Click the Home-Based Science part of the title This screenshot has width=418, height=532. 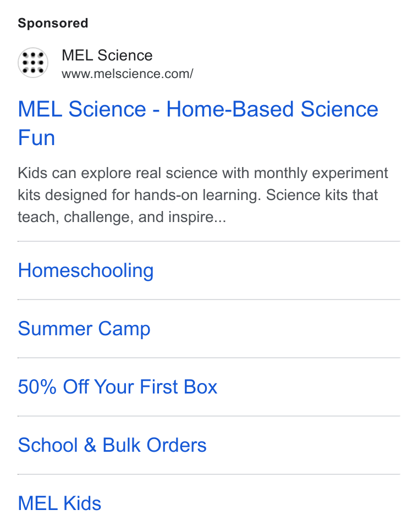[x=272, y=109]
